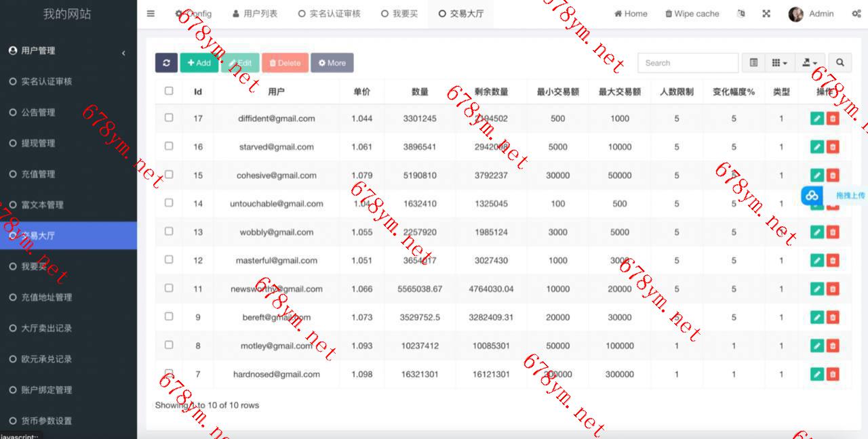Check the select-all checkbox in table header
Screen dimensions: 868x439
tap(169, 91)
